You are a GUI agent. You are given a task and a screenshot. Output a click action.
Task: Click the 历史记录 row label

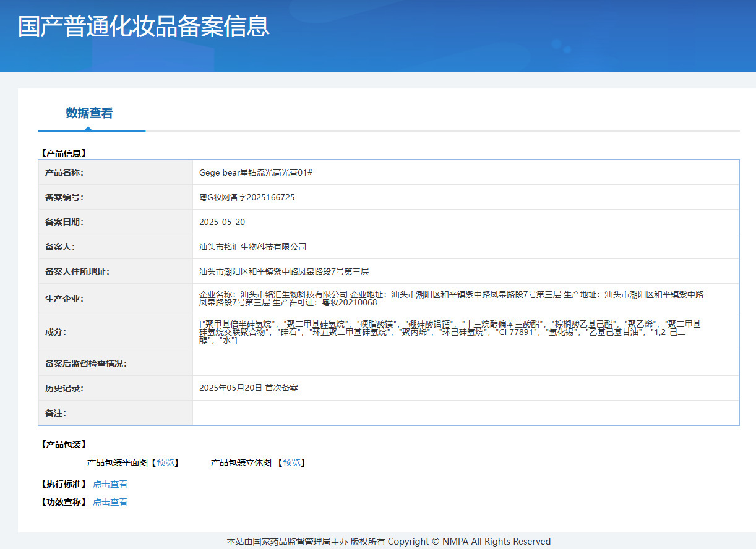tap(64, 388)
